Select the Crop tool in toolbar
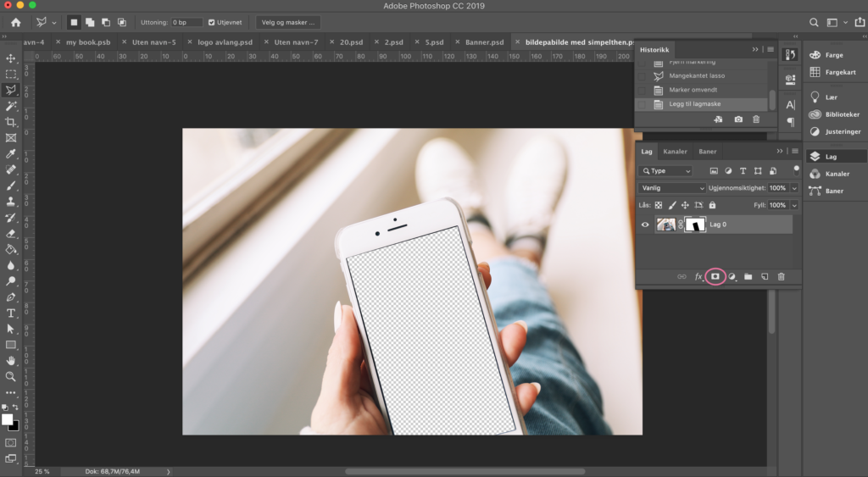The image size is (868, 477). 11,122
